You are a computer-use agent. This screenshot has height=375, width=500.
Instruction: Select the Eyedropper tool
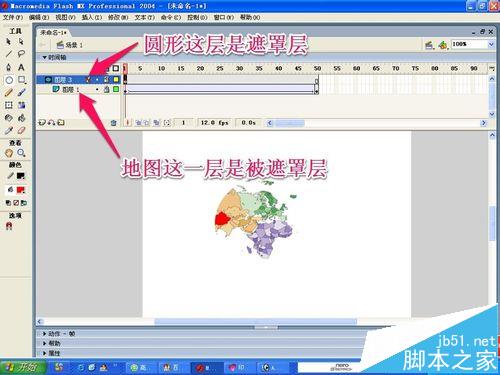9,130
